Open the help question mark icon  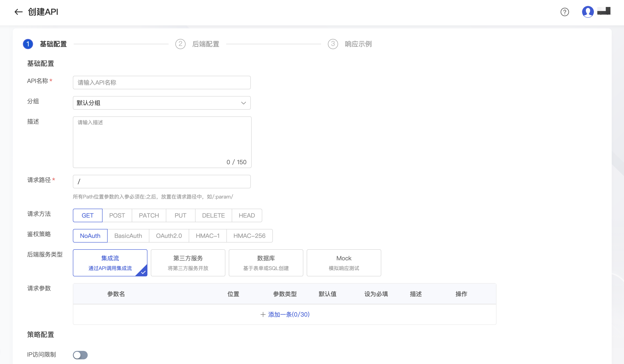point(564,12)
